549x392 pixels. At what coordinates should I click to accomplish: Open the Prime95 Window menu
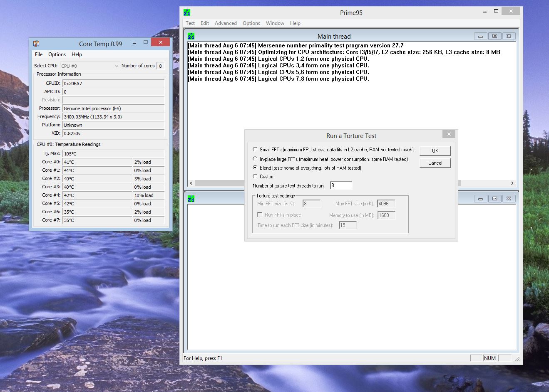pyautogui.click(x=275, y=23)
